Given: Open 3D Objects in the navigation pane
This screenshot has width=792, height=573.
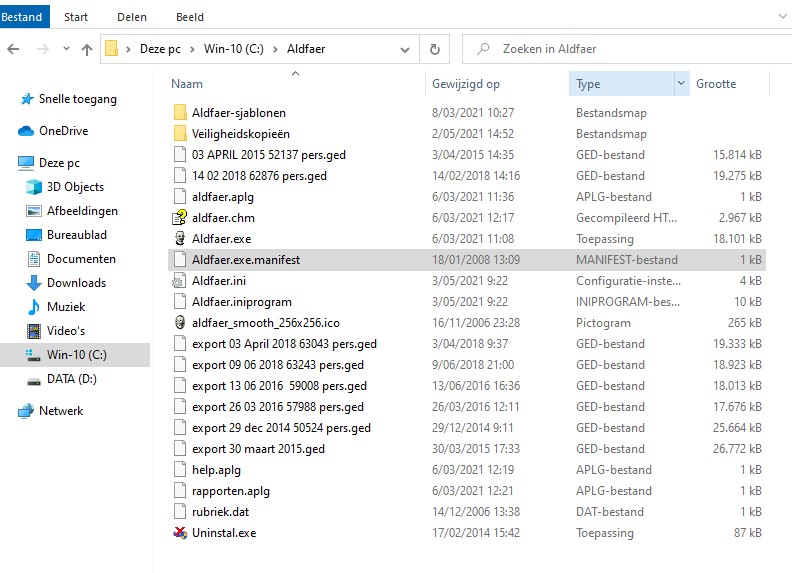Looking at the screenshot, I should 35,187.
